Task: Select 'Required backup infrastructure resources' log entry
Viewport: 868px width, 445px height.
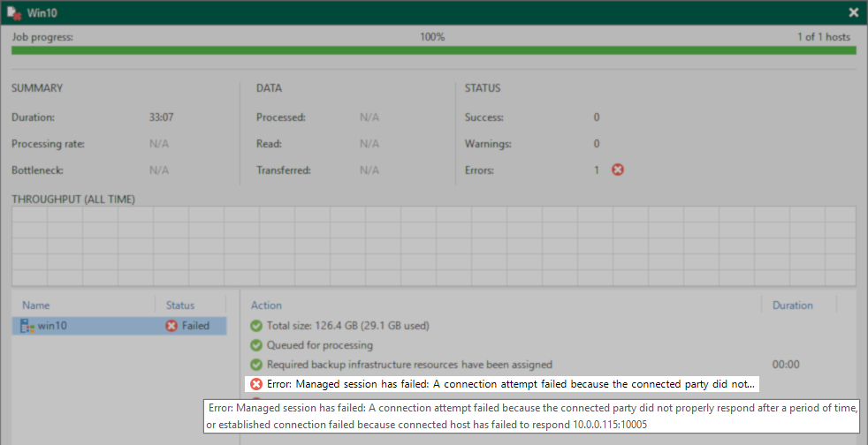Action: click(x=409, y=365)
